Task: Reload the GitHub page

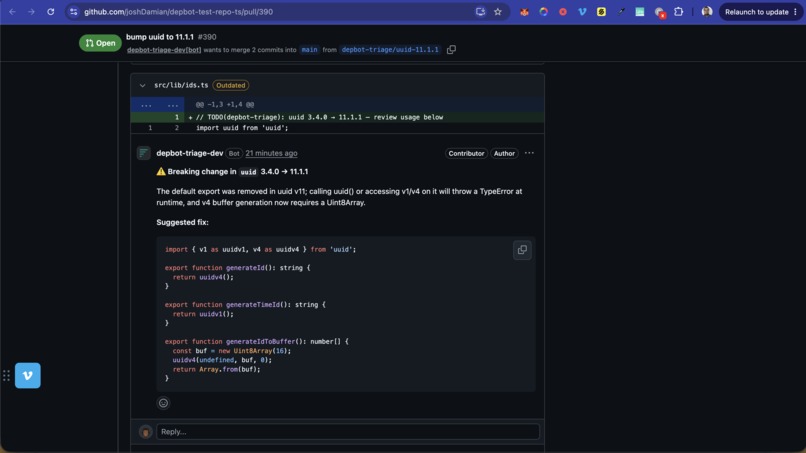Action: [x=50, y=12]
